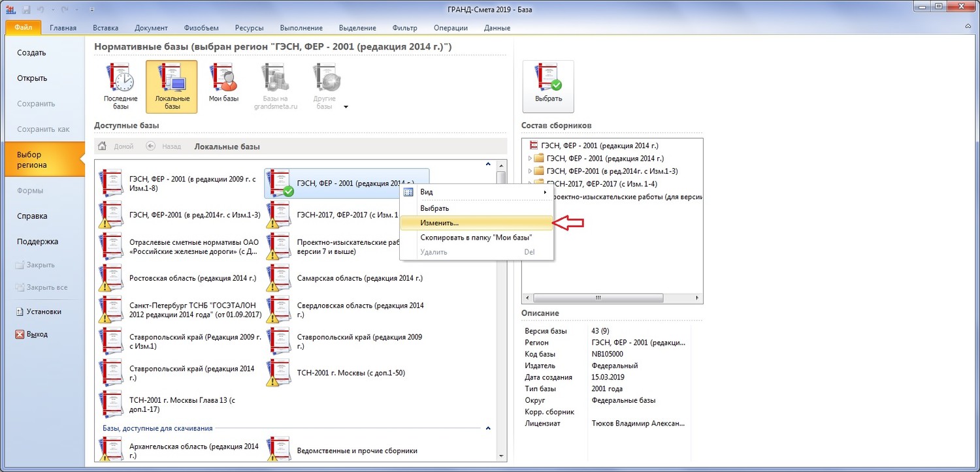Image resolution: width=980 pixels, height=472 pixels.
Task: Select ГЭСН, ФЕР - 2001 (в редакции 2009 г. с Изм.1-8) base
Action: [179, 183]
